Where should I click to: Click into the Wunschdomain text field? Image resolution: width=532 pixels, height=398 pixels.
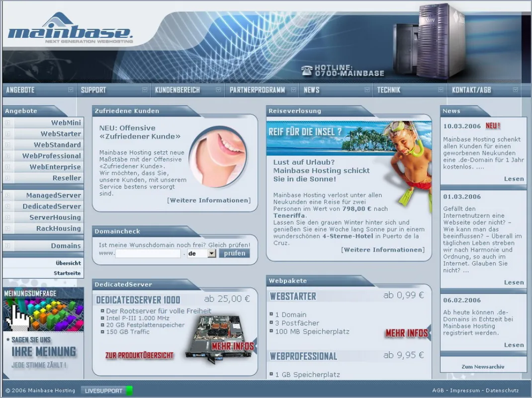pyautogui.click(x=148, y=253)
